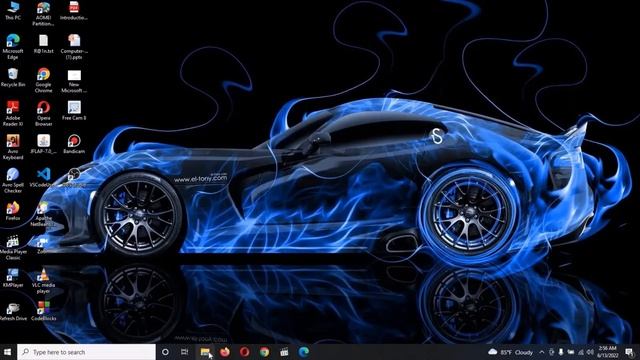This screenshot has height=360, width=640.
Task: Open the Computer .pptx file on desktop
Action: [x=74, y=47]
